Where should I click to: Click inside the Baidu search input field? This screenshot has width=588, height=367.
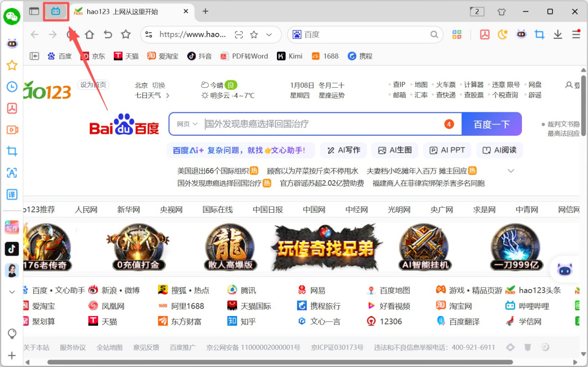click(x=294, y=124)
